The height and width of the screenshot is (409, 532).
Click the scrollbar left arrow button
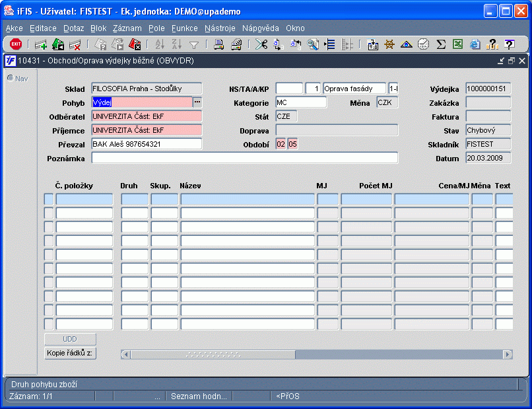(x=126, y=355)
